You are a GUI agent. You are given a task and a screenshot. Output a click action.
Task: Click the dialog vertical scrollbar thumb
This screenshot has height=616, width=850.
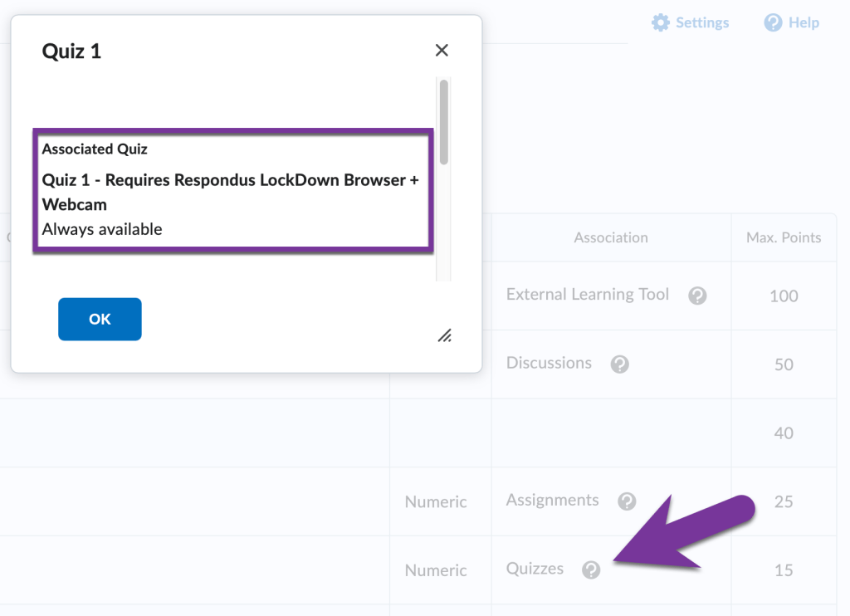click(444, 120)
